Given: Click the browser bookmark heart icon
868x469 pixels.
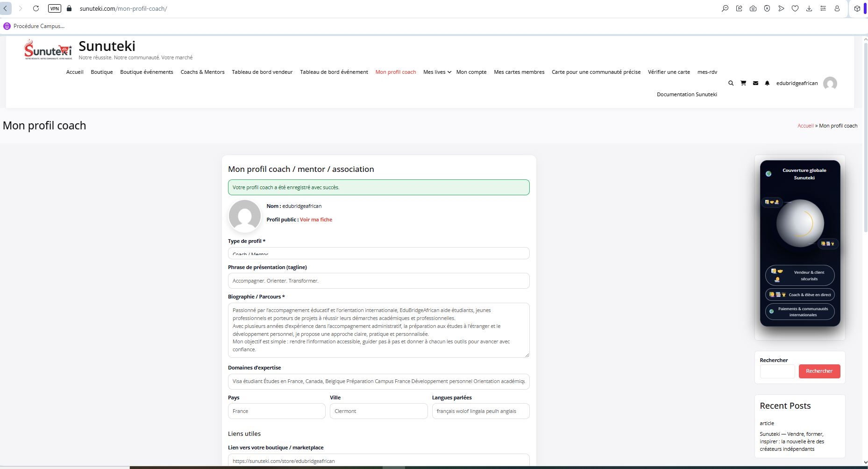Looking at the screenshot, I should (795, 8).
